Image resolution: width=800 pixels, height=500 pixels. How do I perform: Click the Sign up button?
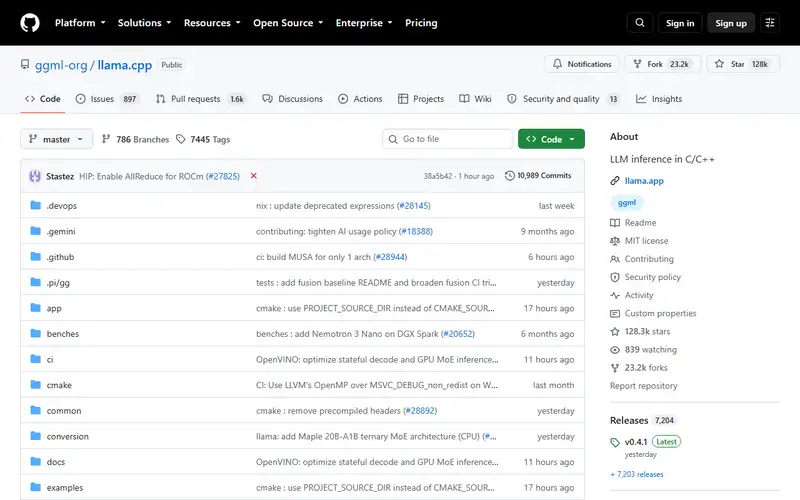(x=731, y=23)
